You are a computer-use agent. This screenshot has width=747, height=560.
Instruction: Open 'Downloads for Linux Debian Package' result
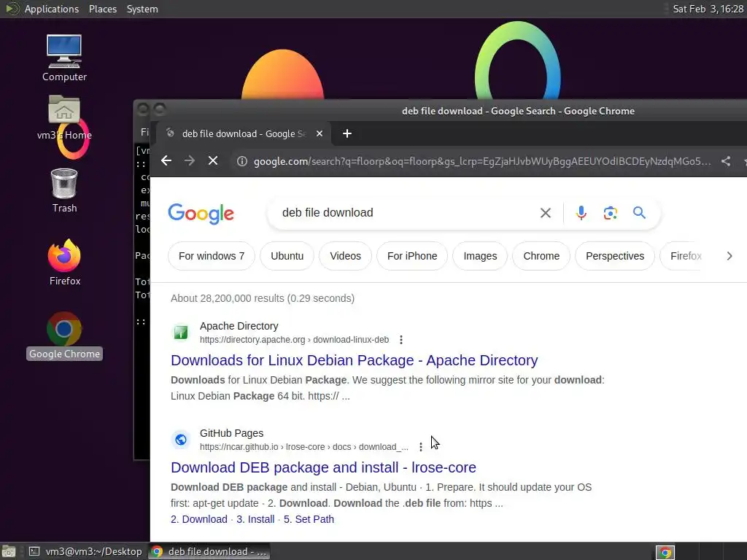(355, 360)
